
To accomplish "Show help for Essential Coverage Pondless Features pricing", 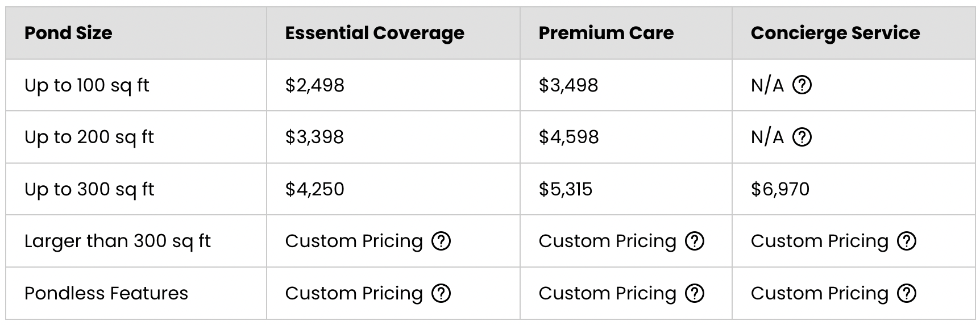I will 441,293.
